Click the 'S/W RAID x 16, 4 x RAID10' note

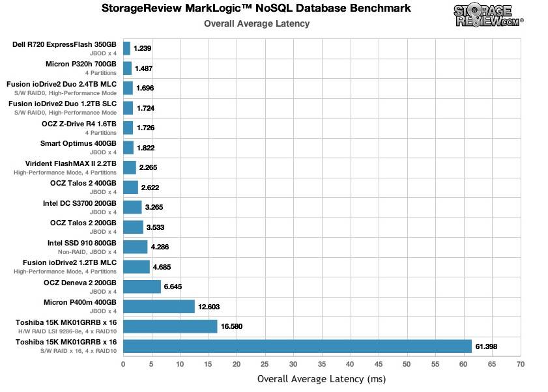point(78,351)
